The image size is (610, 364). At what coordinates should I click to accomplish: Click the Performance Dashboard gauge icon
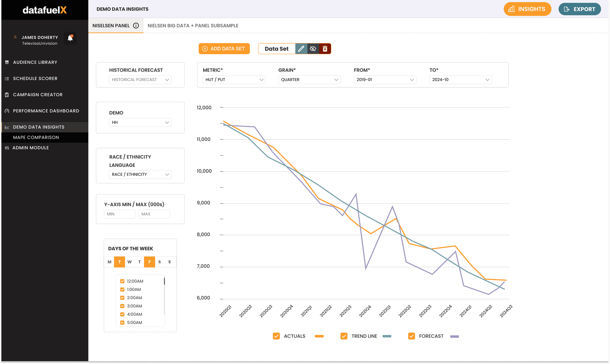pyautogui.click(x=7, y=111)
